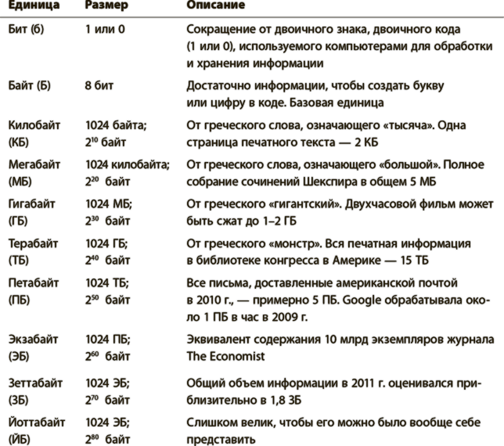
Task: Select the 'Мегабайт' unit name
Action: [34, 164]
